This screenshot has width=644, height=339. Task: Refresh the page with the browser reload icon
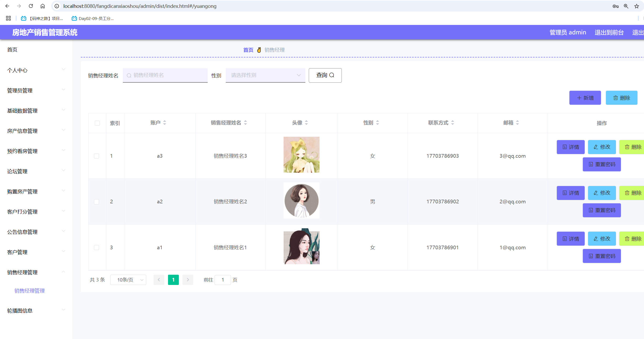click(x=31, y=6)
